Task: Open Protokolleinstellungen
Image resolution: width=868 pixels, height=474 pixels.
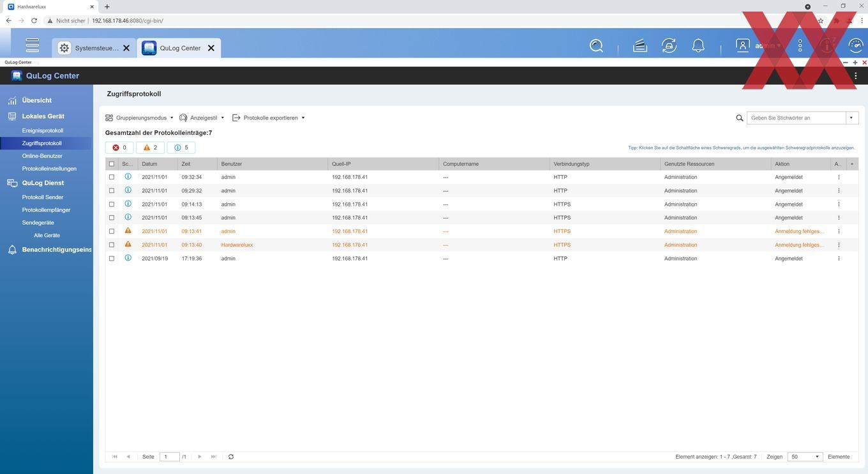Action: point(49,169)
